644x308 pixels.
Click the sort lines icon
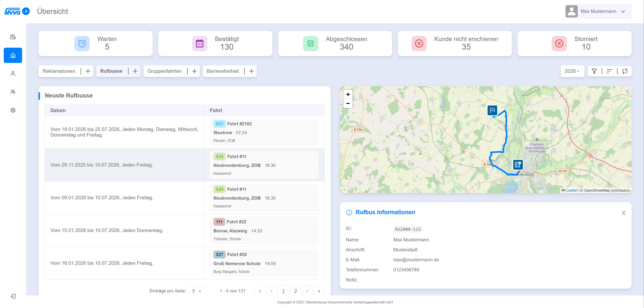click(609, 71)
